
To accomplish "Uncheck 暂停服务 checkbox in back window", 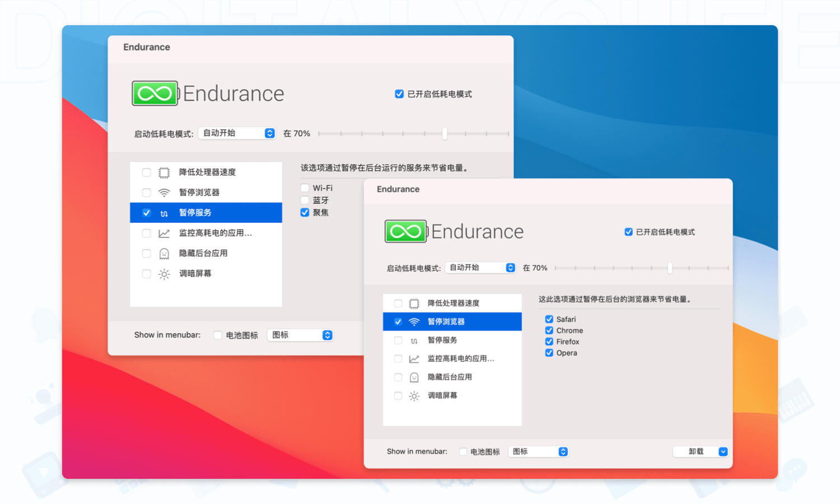I will (x=146, y=213).
